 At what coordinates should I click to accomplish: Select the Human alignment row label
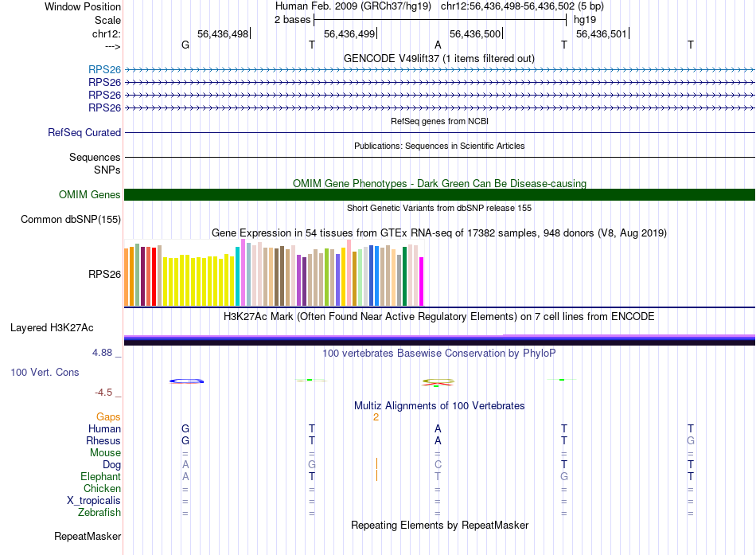[104, 428]
